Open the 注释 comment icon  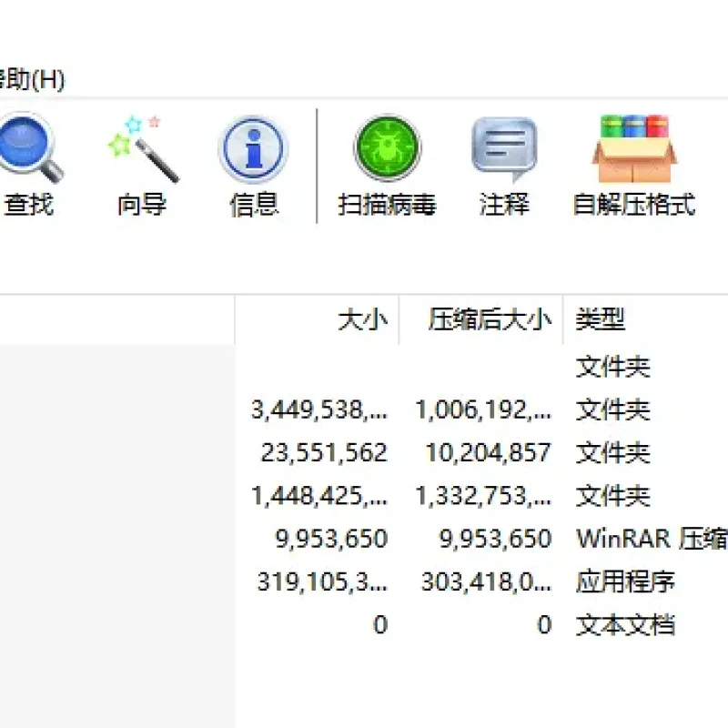coord(504,148)
